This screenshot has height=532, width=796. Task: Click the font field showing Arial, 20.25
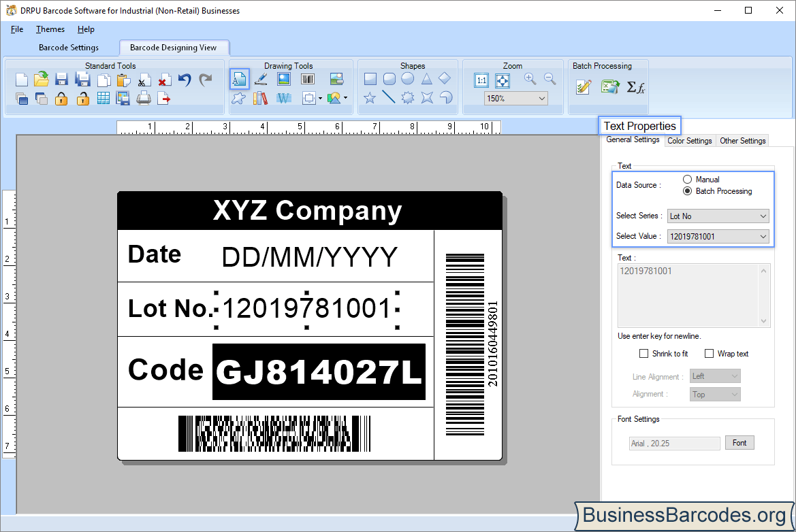pyautogui.click(x=674, y=444)
